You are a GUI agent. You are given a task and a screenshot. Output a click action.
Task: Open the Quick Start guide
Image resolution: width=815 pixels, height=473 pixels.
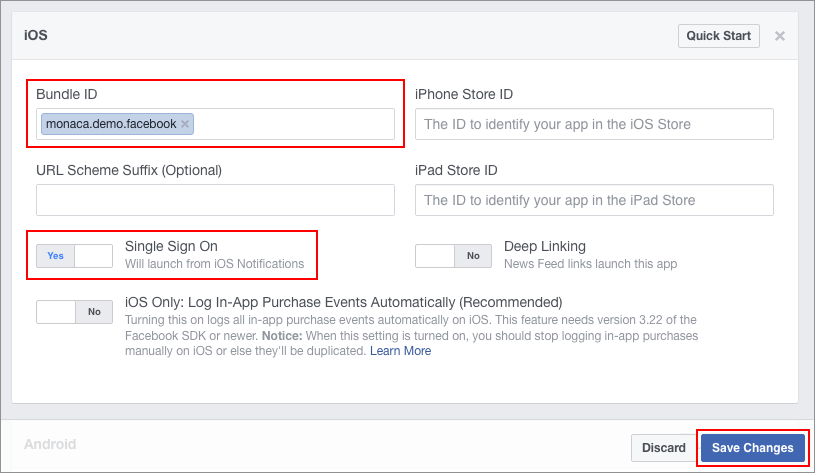coord(718,36)
